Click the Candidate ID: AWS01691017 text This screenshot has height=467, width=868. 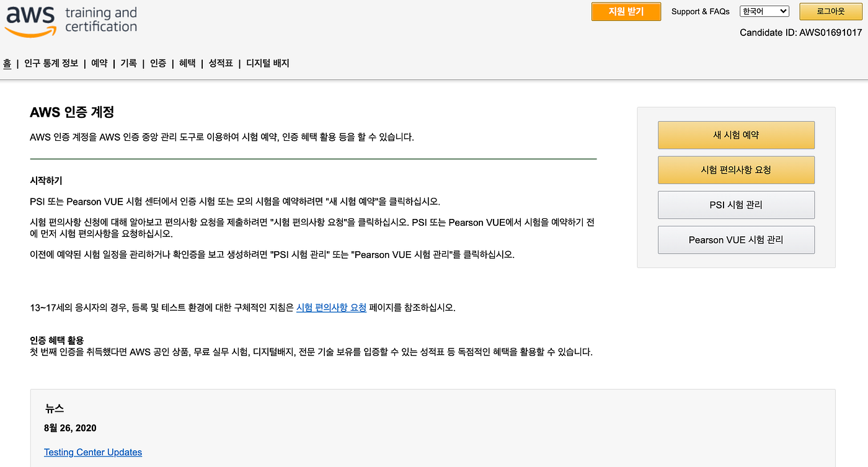coord(801,32)
